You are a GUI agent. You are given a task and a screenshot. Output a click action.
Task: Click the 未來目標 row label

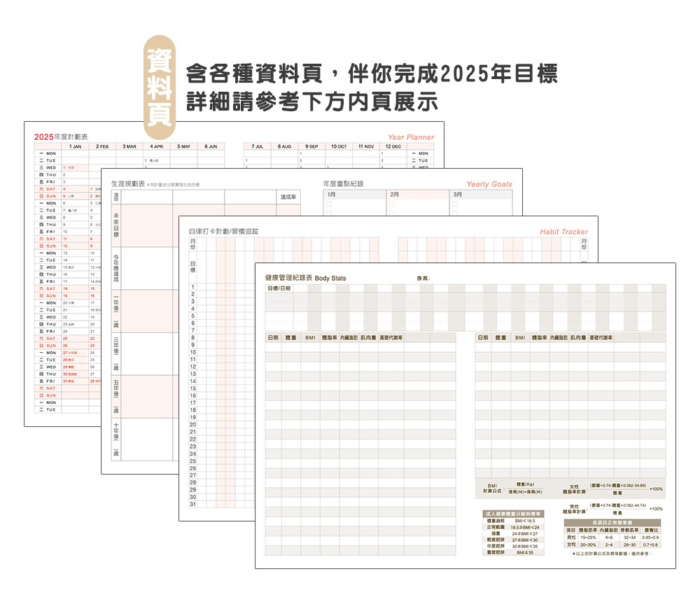(116, 225)
